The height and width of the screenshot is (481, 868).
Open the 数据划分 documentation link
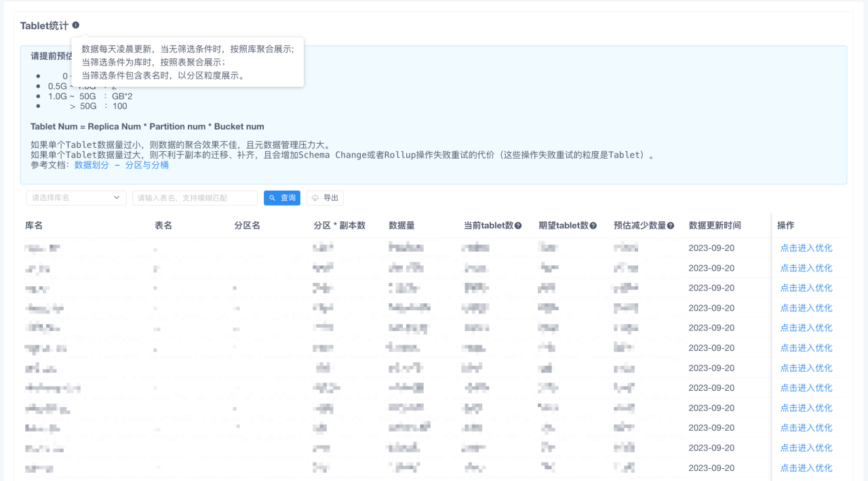(91, 164)
